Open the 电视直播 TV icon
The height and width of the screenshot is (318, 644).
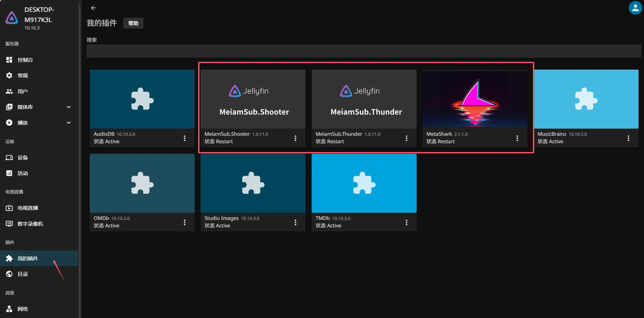tap(9, 208)
